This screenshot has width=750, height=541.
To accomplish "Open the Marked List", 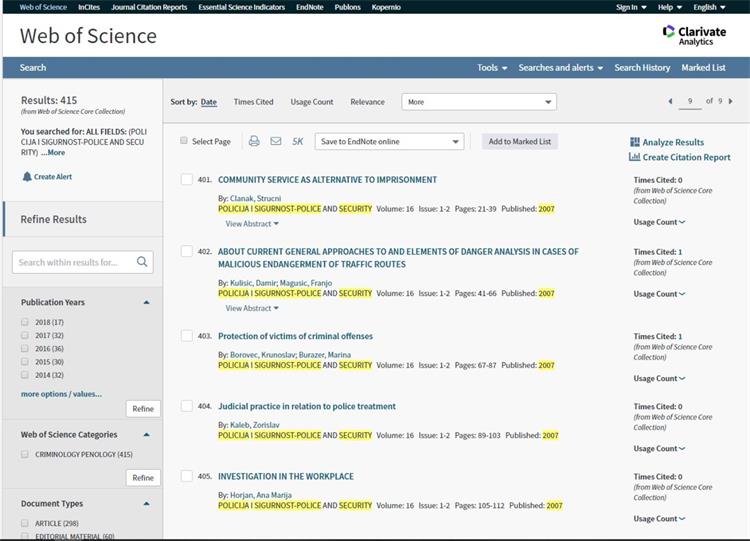I will (703, 67).
